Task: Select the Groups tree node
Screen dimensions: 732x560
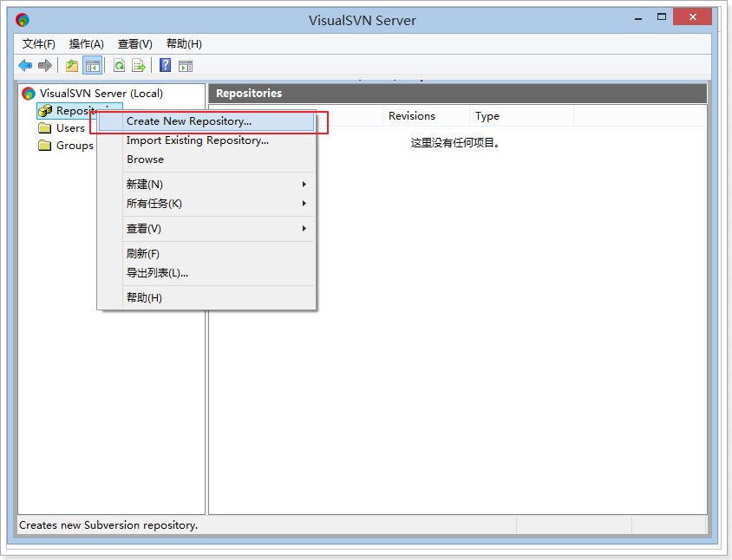Action: (x=75, y=145)
